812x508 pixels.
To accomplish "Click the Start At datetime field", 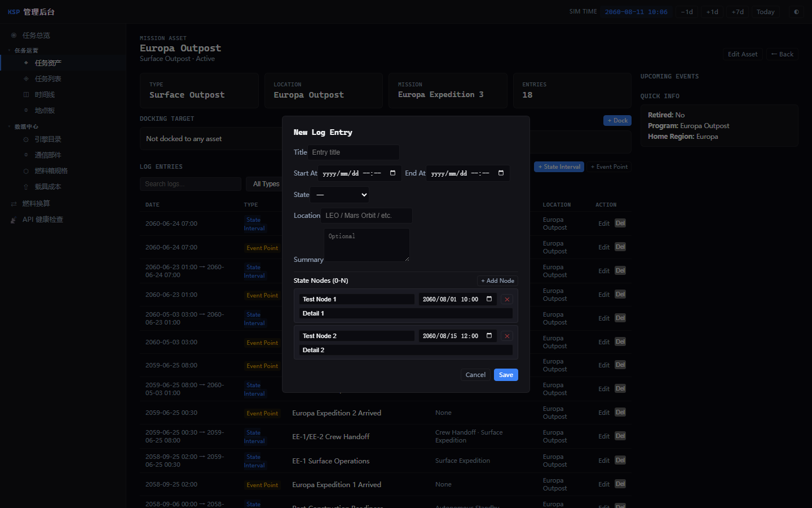I will coord(360,173).
